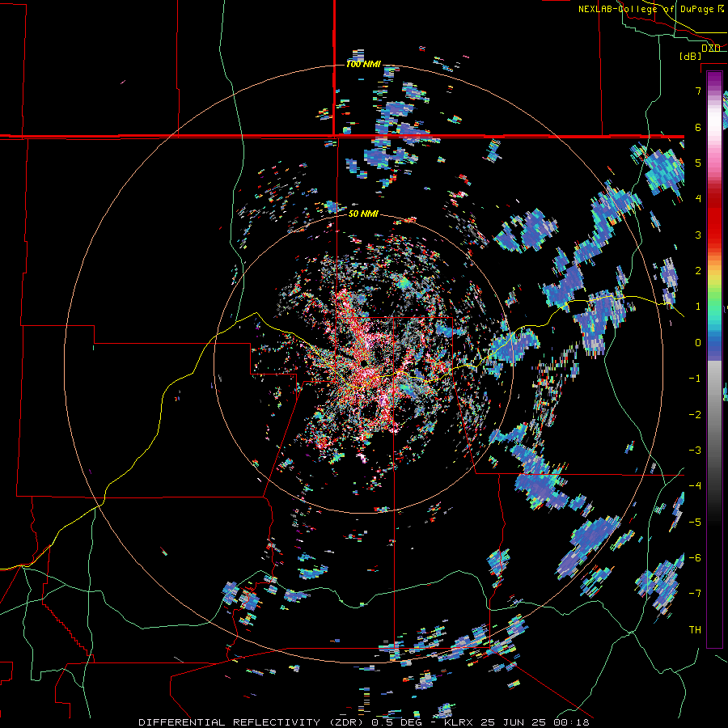Pick the 5 tick on the dB scale
Viewport: 728px width, 728px height.
pos(698,163)
